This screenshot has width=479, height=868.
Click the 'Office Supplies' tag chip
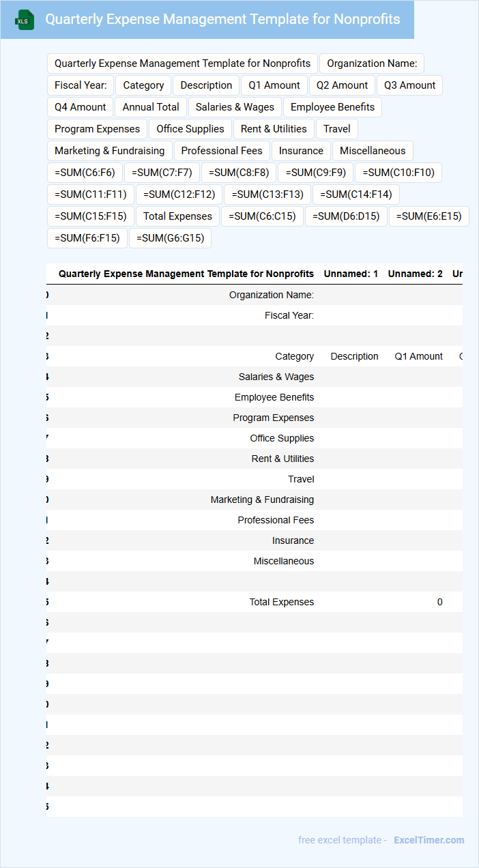click(190, 129)
